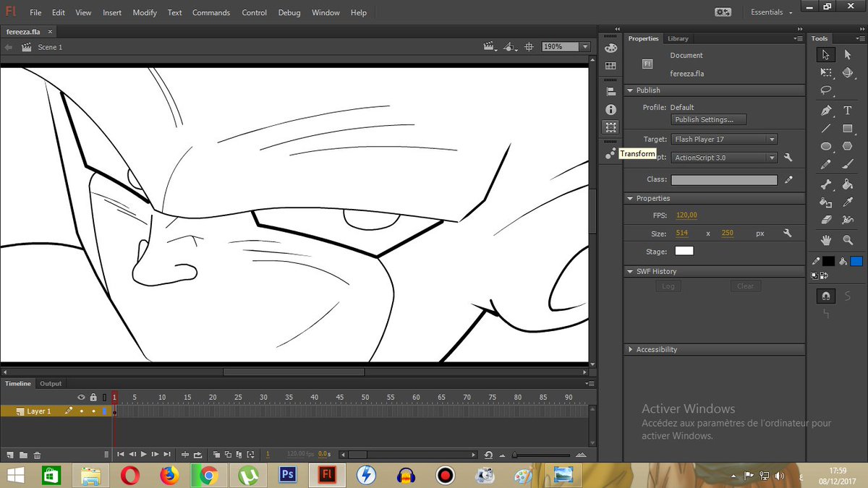Viewport: 868px width, 488px height.
Task: Toggle Layer 1 visibility dot
Action: 81,411
